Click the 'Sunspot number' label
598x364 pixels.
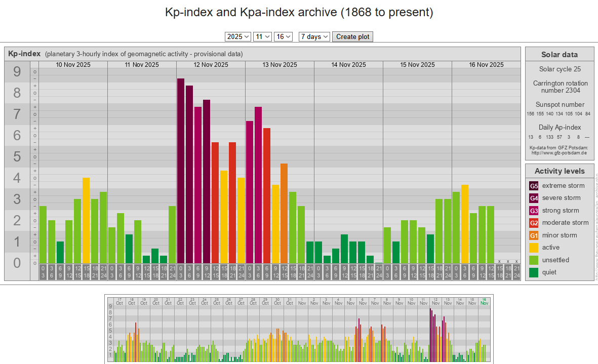click(x=560, y=104)
